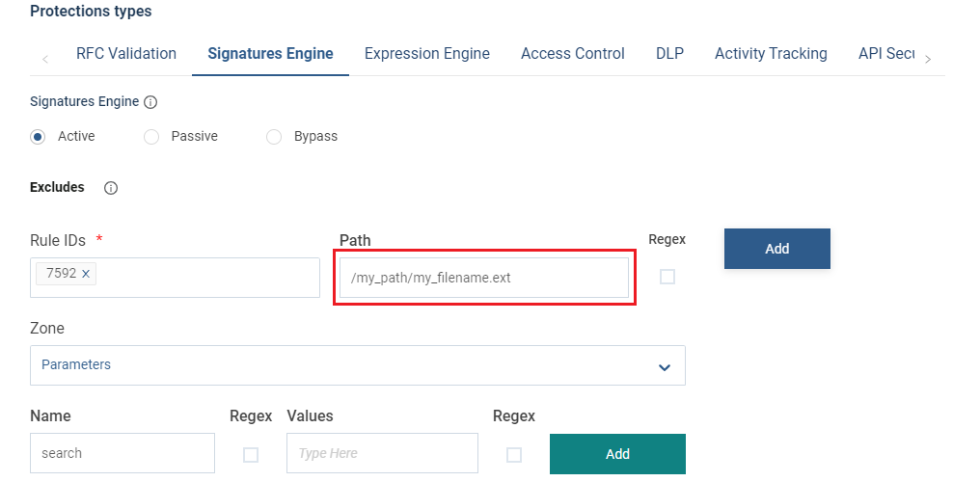Click info icon next to Signatures Engine
This screenshot has width=980, height=482.
150,102
